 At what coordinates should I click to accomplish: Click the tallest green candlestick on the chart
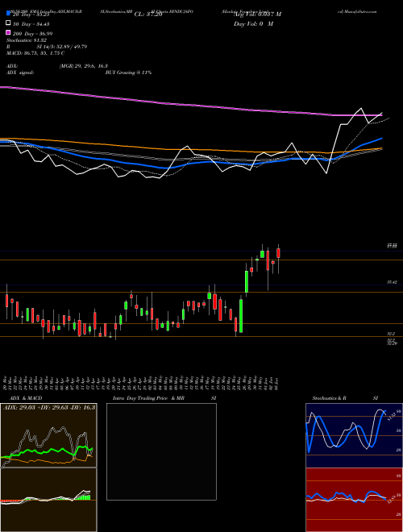tap(241, 316)
